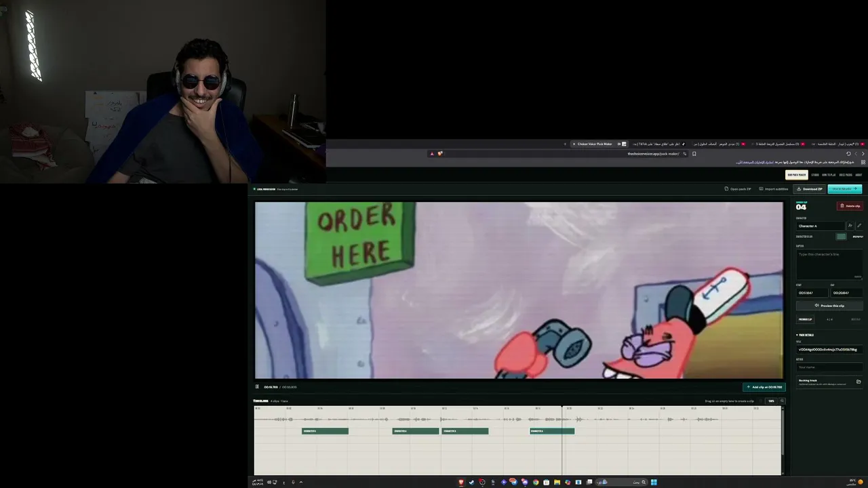
Task: Click the pack title input field
Action: point(829,350)
